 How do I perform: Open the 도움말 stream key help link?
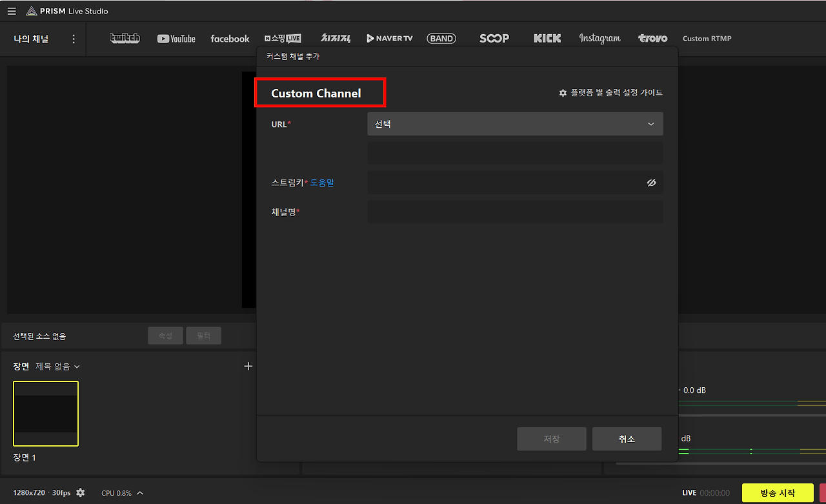click(322, 183)
